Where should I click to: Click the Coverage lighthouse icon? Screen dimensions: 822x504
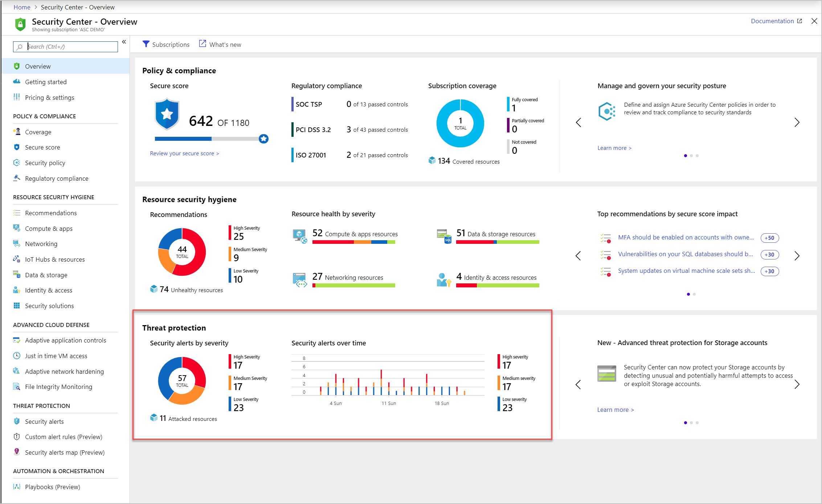click(17, 131)
